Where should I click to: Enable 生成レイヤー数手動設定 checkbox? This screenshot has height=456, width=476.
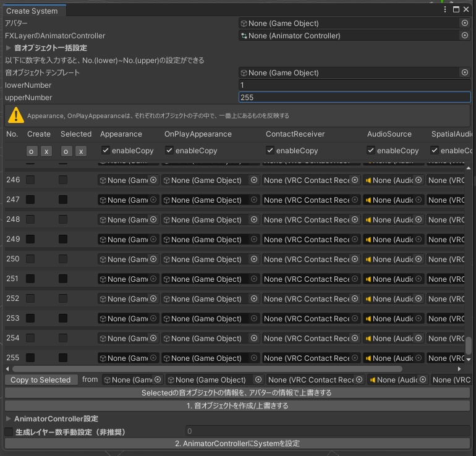click(x=9, y=432)
